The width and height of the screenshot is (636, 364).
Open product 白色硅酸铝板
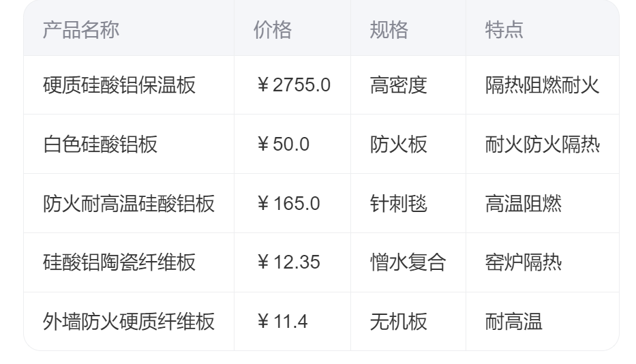100,145
